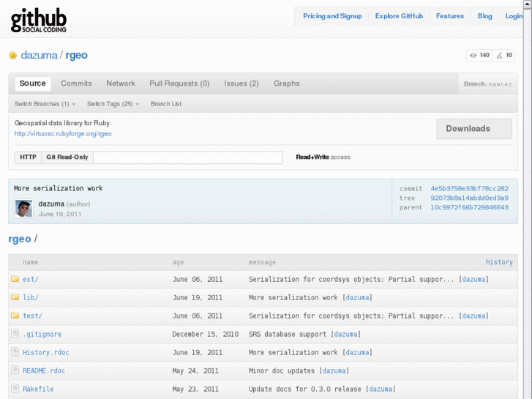Open the virtuoso.rubyforge.org/rgeo homepage link
Image resolution: width=532 pixels, height=399 pixels.
pyautogui.click(x=63, y=134)
